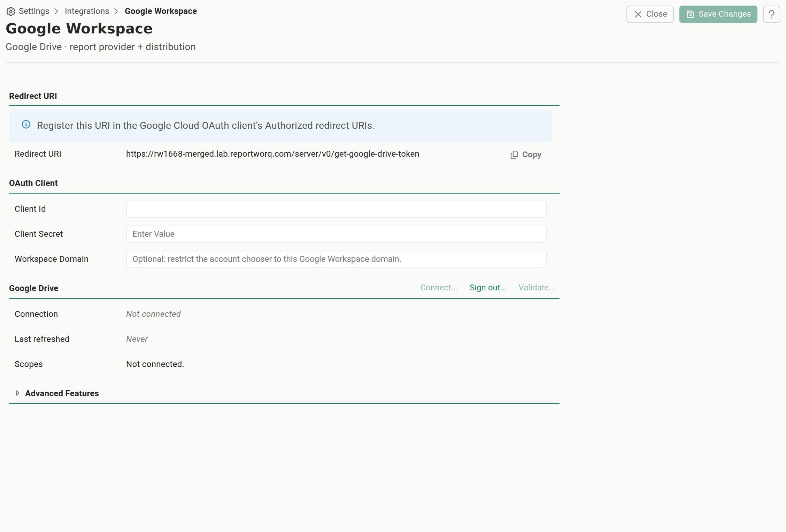This screenshot has height=532, width=786.
Task: Click the 'Never' last refreshed value
Action: 137,339
